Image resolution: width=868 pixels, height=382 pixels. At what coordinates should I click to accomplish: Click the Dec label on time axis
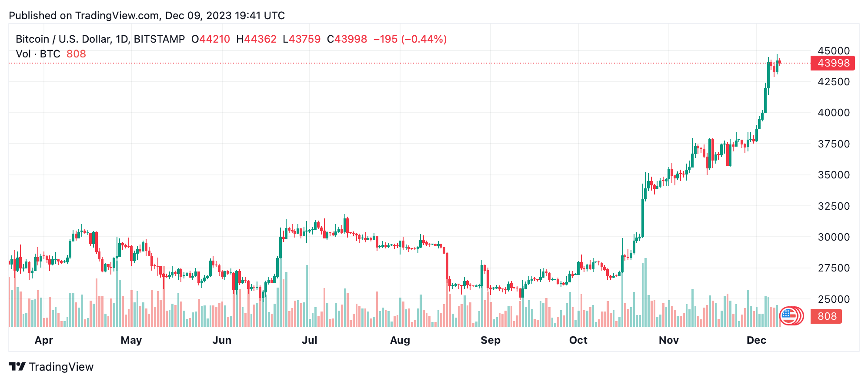(x=756, y=340)
